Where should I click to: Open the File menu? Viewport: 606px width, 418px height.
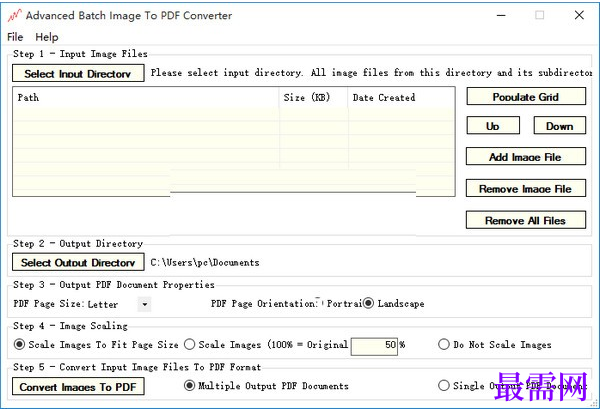pyautogui.click(x=15, y=37)
